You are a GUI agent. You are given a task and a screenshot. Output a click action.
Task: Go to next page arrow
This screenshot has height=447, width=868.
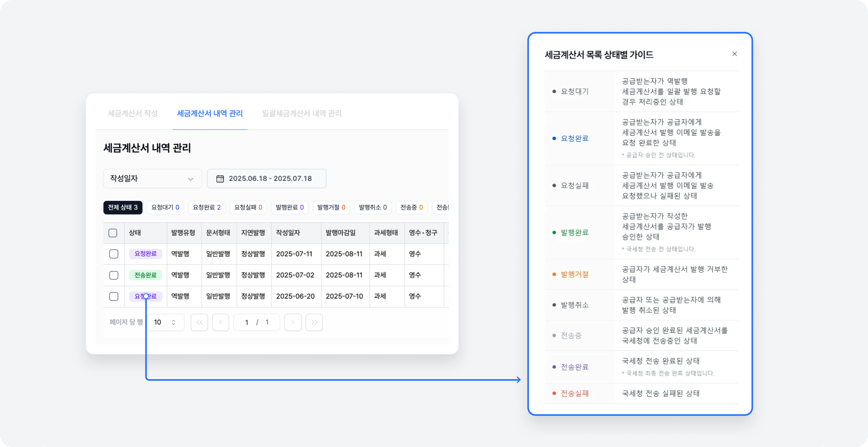[x=293, y=322]
